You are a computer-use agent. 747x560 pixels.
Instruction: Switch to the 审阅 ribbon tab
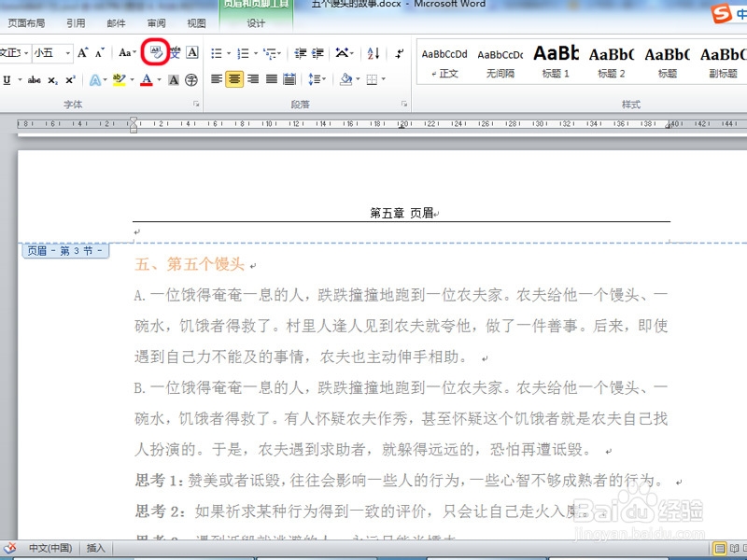point(155,22)
